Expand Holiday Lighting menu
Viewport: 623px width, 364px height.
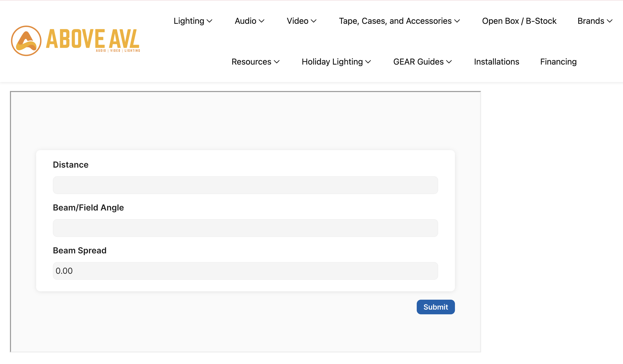336,62
